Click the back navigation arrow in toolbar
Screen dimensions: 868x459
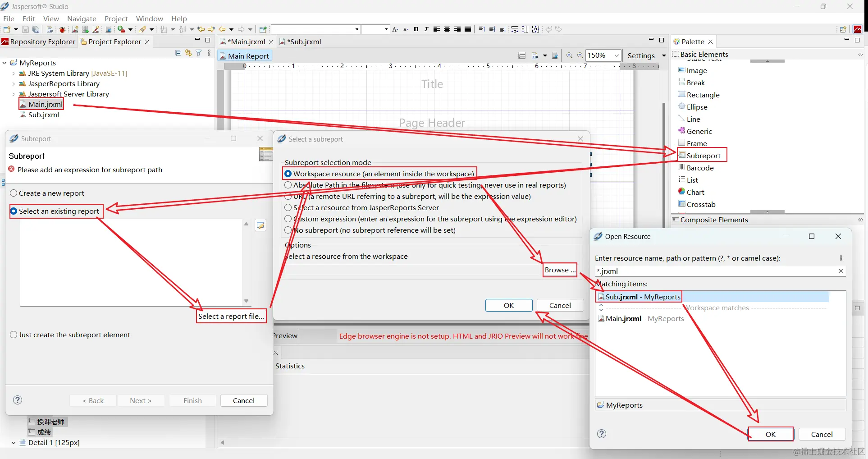coord(222,29)
